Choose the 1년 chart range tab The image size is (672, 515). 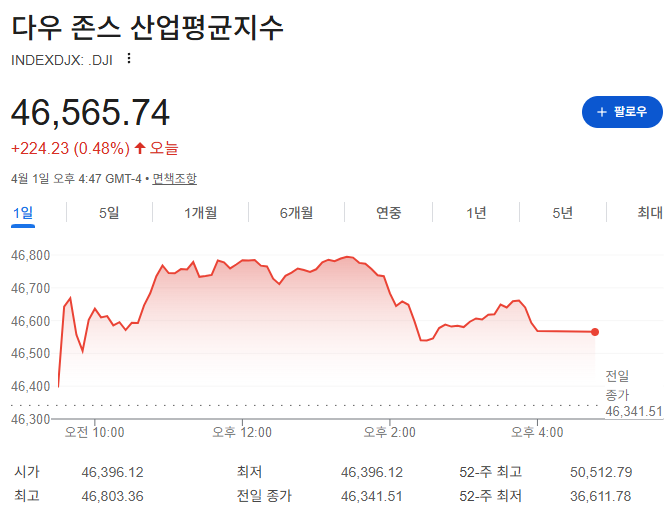point(476,212)
